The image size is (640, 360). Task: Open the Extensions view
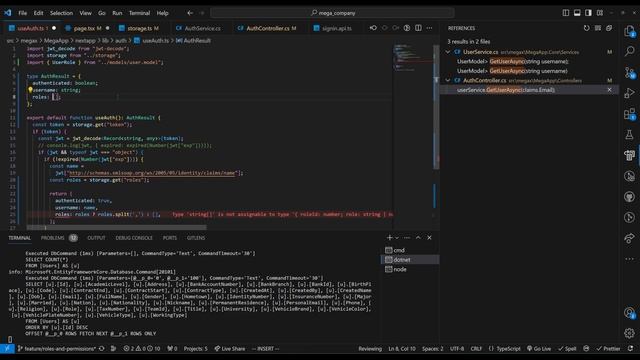click(x=629, y=114)
